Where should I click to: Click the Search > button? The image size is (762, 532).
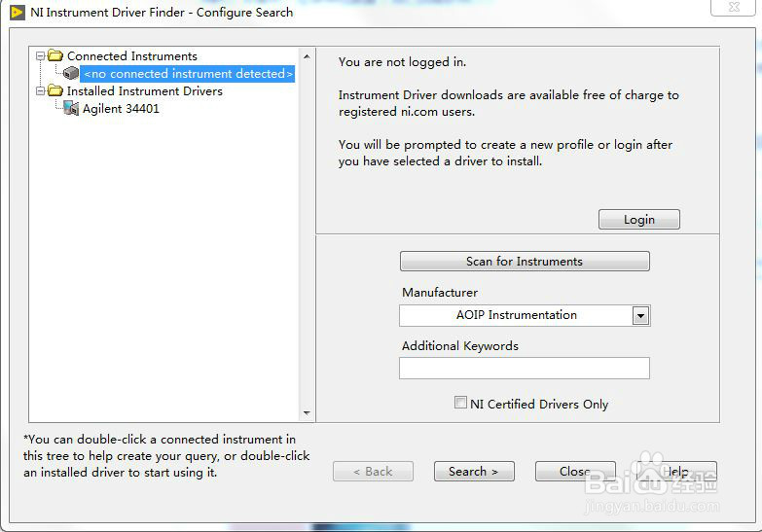tap(474, 472)
